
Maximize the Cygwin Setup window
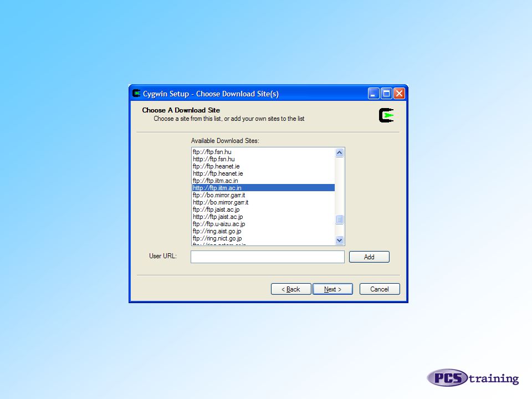pyautogui.click(x=386, y=93)
